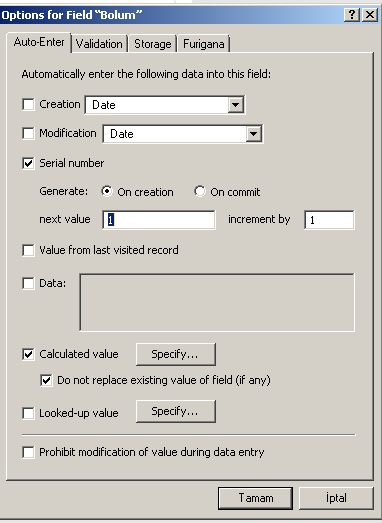Switch to the Validation tab
The width and height of the screenshot is (382, 523).
(x=99, y=44)
